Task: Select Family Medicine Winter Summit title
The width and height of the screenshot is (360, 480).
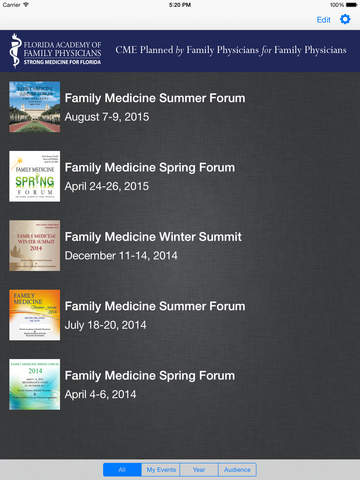Action: (153, 237)
